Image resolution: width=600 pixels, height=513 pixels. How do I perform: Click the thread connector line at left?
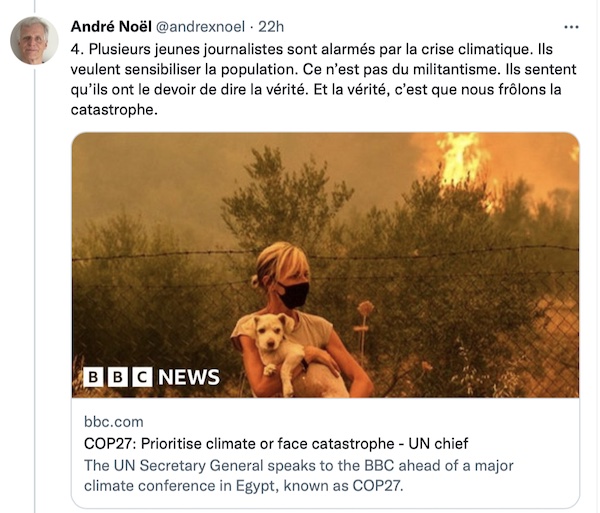(35, 287)
